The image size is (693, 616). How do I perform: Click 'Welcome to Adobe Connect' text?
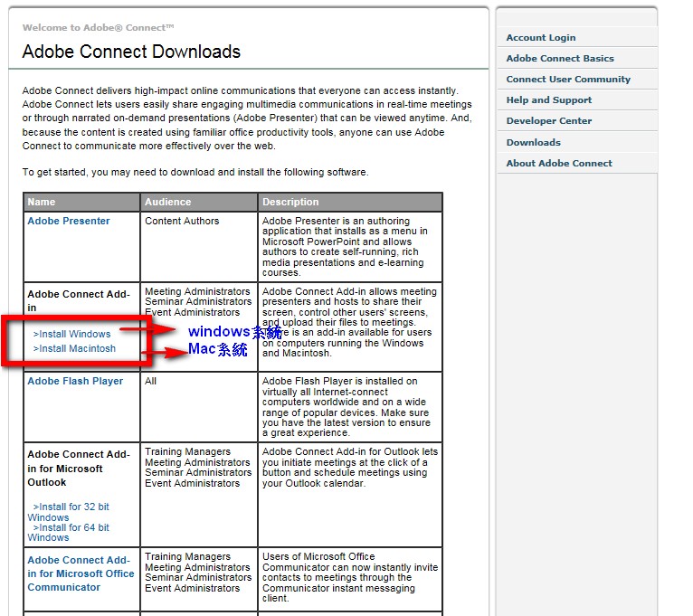98,28
